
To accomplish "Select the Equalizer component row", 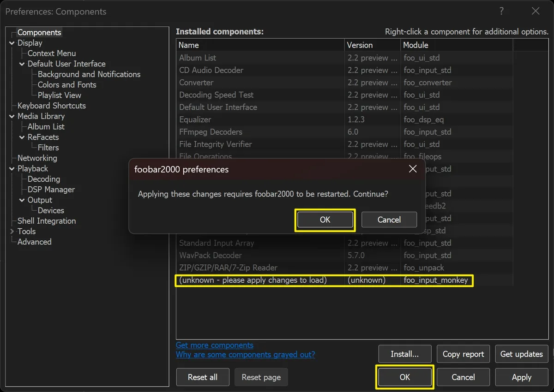I will click(344, 119).
